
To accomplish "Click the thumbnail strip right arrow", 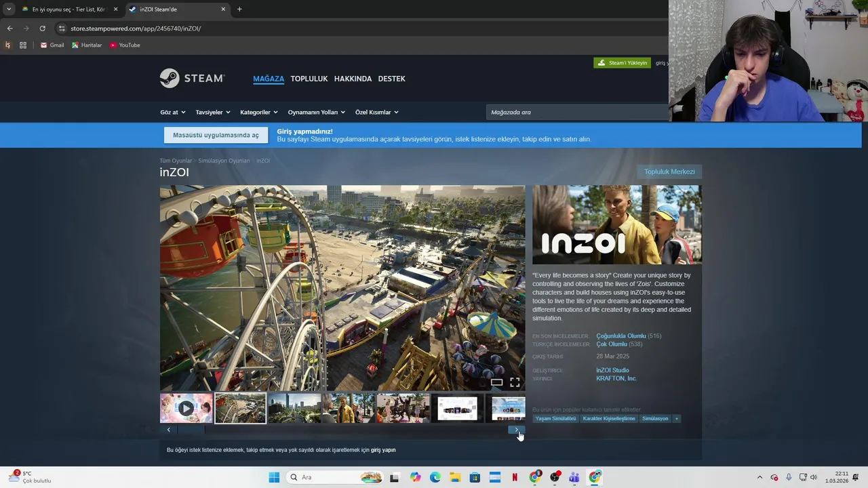I will point(517,430).
